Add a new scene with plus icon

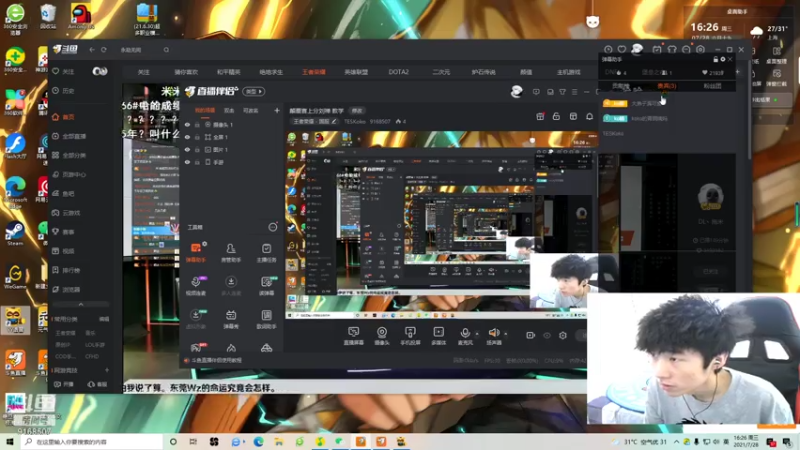tap(277, 110)
